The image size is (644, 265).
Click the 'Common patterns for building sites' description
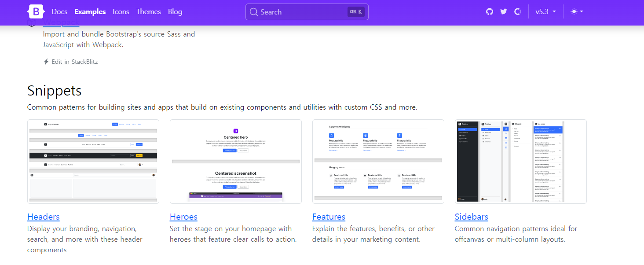[x=222, y=107]
